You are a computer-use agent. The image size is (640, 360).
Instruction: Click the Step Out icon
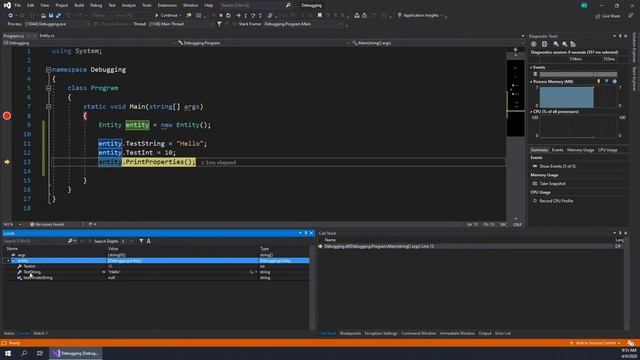260,16
